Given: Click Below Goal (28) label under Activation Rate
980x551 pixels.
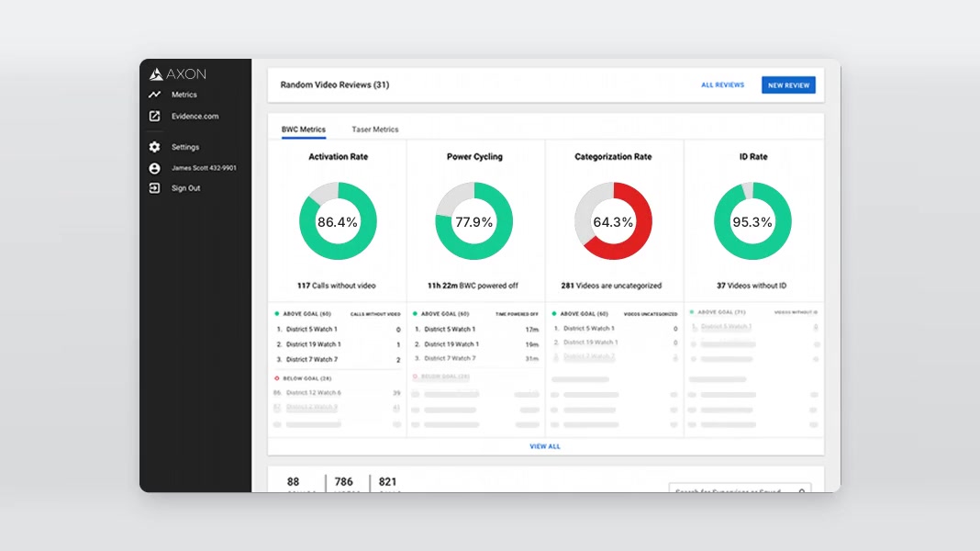Looking at the screenshot, I should point(306,378).
